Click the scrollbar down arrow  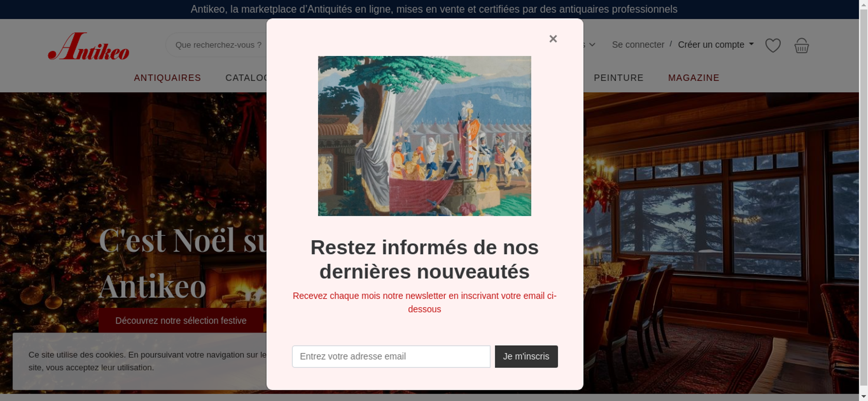click(864, 397)
